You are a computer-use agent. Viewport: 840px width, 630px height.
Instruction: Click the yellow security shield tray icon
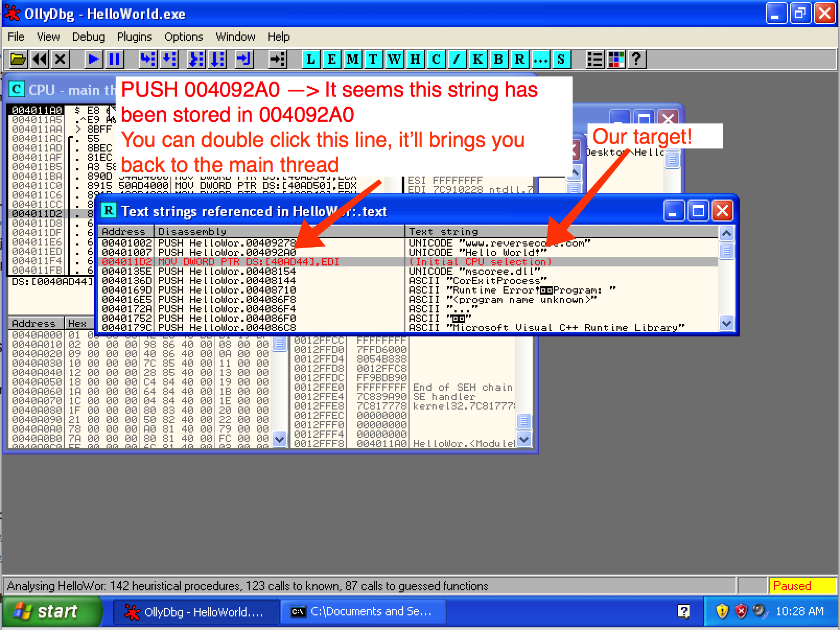click(x=722, y=611)
